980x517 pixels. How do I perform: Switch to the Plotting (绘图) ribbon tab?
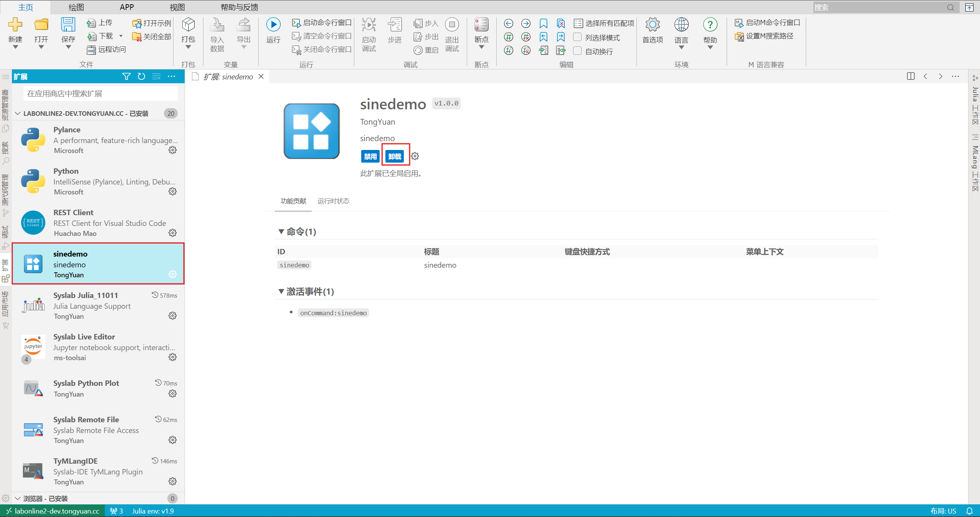click(76, 7)
